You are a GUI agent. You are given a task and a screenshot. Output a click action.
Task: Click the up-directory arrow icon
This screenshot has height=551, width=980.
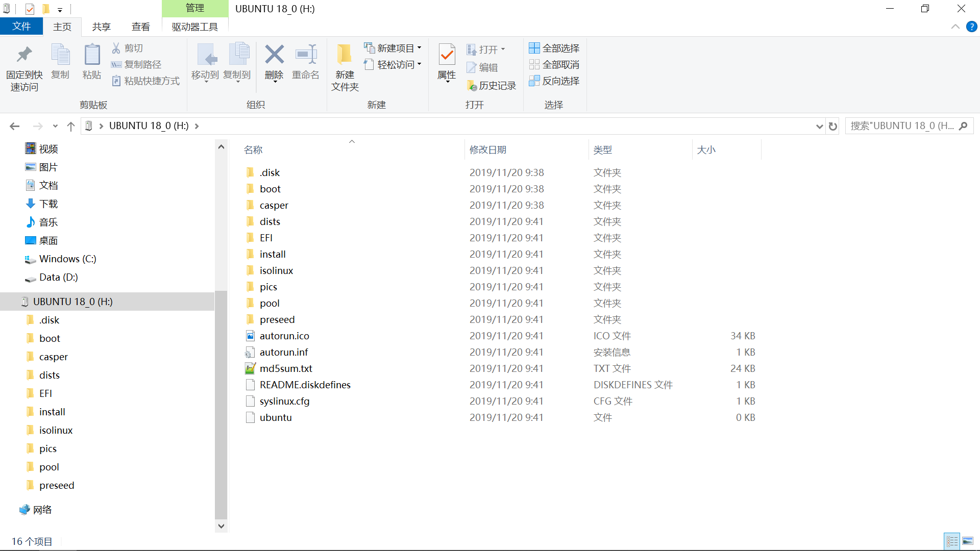71,126
